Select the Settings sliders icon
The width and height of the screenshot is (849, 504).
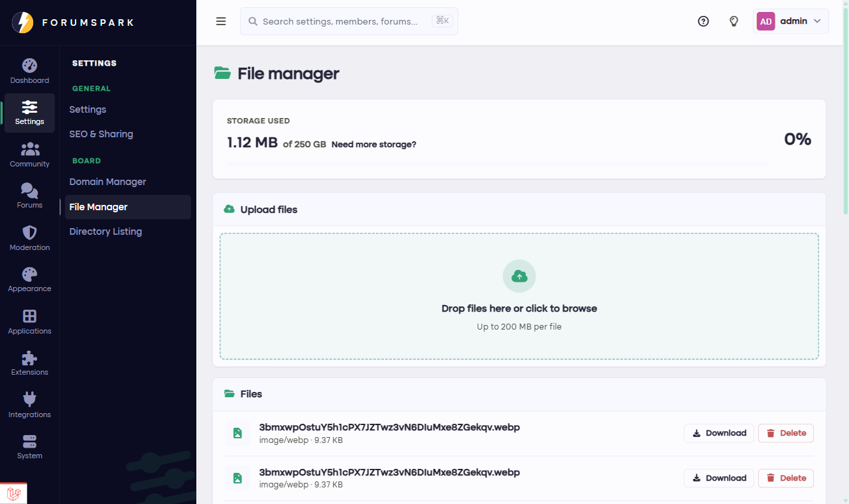pyautogui.click(x=29, y=107)
